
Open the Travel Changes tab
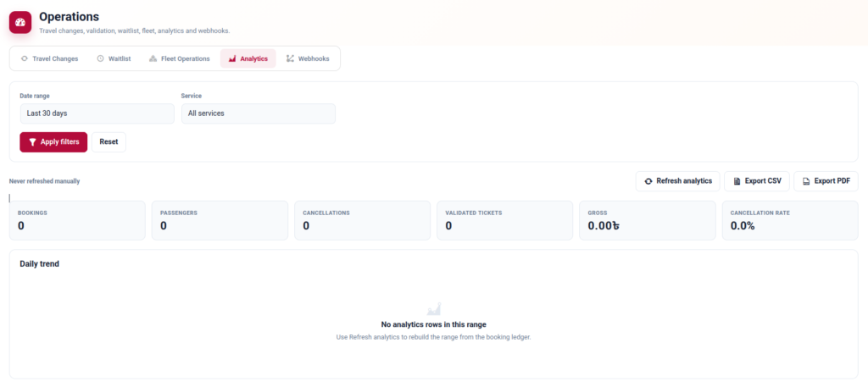click(x=49, y=58)
